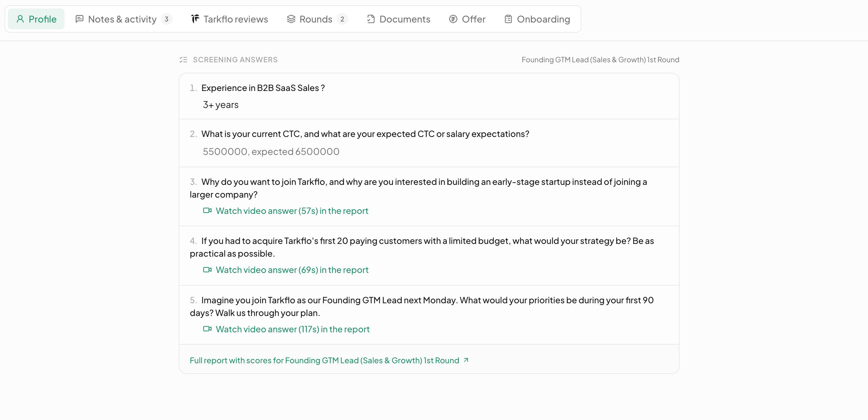Image resolution: width=868 pixels, height=420 pixels.
Task: Click the Rounds count badge 2
Action: tap(342, 19)
